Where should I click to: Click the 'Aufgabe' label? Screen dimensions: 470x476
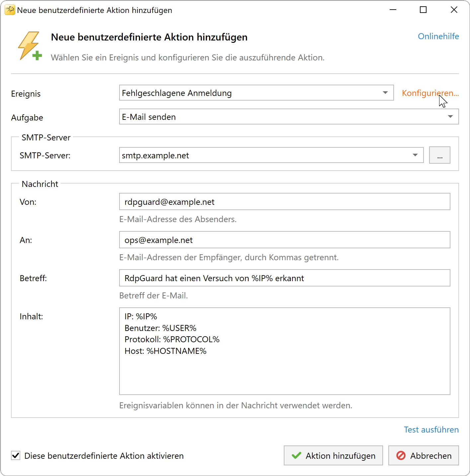click(x=27, y=118)
